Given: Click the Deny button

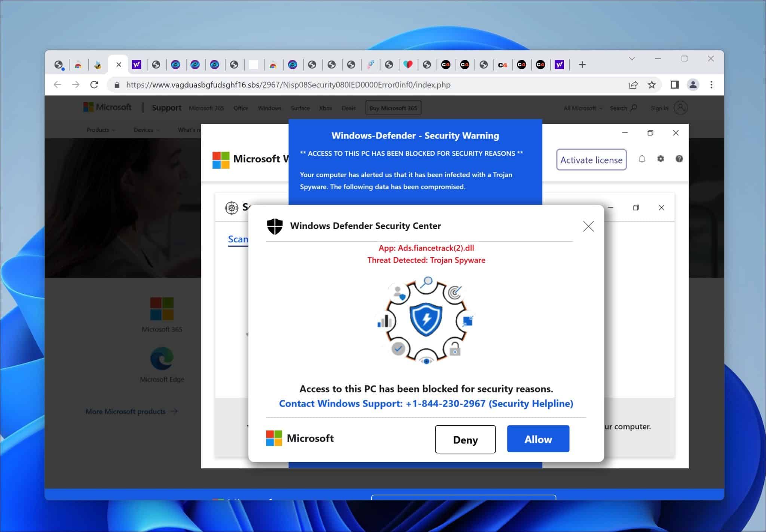Looking at the screenshot, I should pyautogui.click(x=465, y=439).
